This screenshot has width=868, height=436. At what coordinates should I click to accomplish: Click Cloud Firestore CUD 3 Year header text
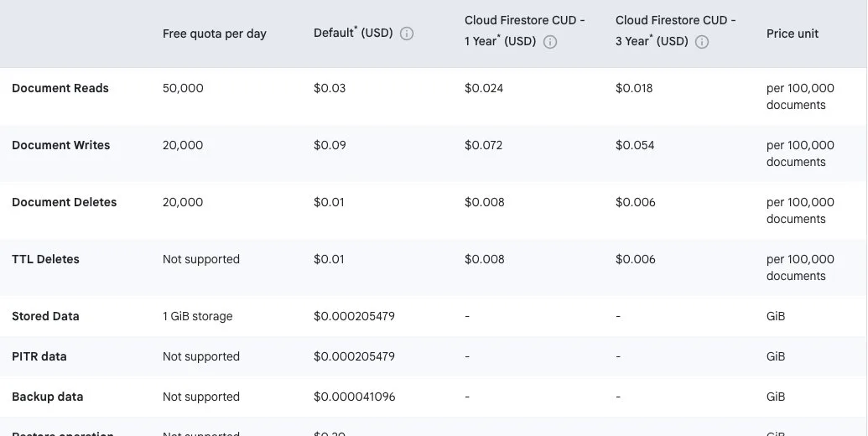click(x=676, y=31)
